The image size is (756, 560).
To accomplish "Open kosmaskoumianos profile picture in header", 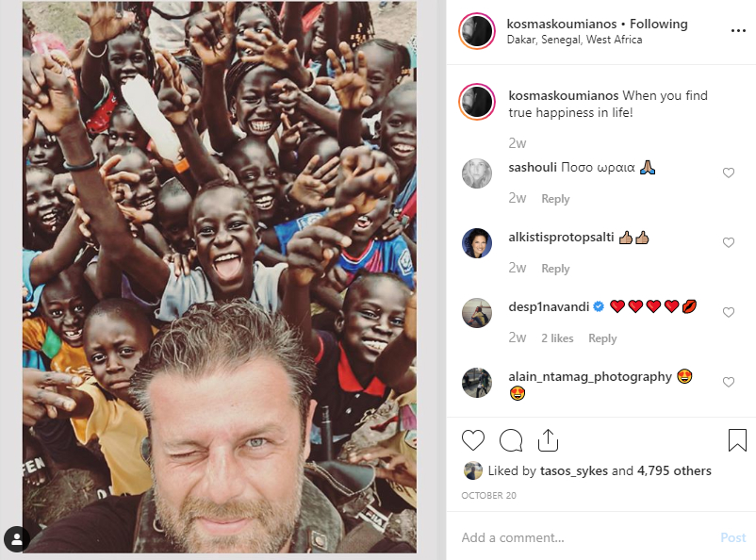I will coord(477,31).
